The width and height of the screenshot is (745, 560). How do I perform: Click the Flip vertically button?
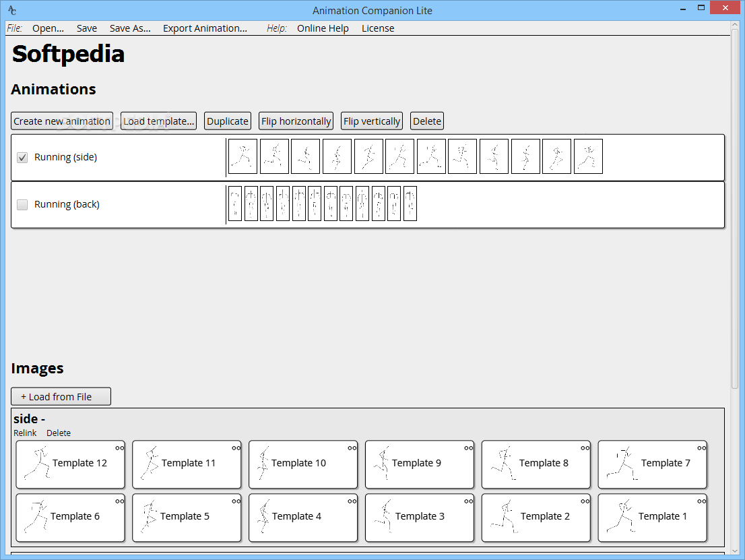click(372, 121)
